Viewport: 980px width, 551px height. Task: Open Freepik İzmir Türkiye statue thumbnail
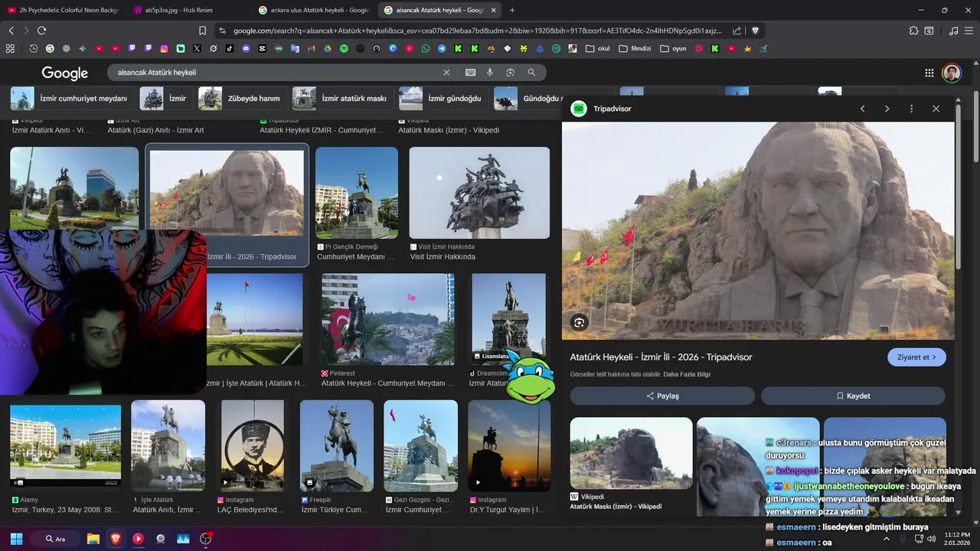click(x=336, y=445)
